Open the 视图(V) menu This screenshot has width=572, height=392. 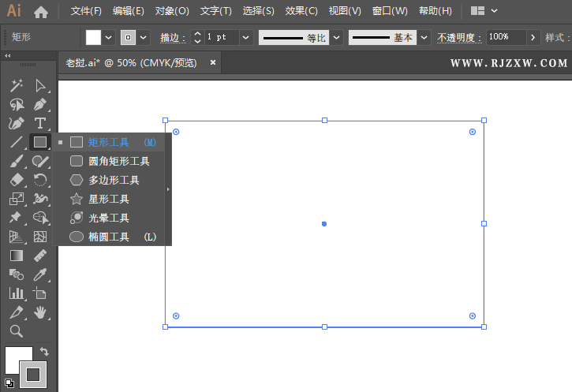[x=345, y=11]
